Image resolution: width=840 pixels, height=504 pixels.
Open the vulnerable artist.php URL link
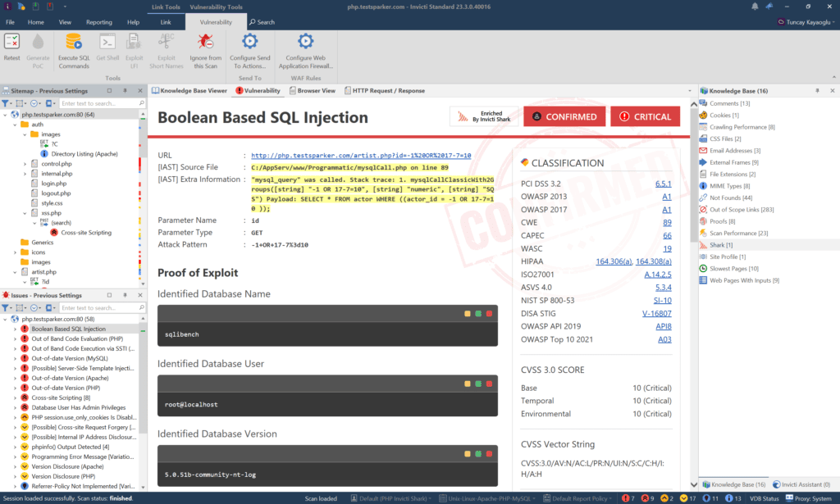(361, 156)
